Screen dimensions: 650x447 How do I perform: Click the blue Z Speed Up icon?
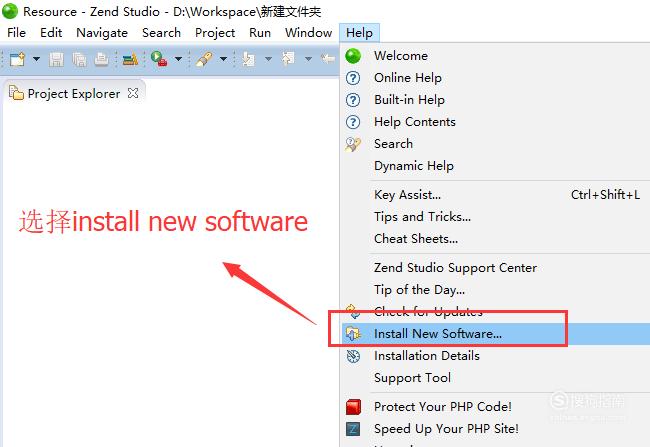pyautogui.click(x=353, y=429)
